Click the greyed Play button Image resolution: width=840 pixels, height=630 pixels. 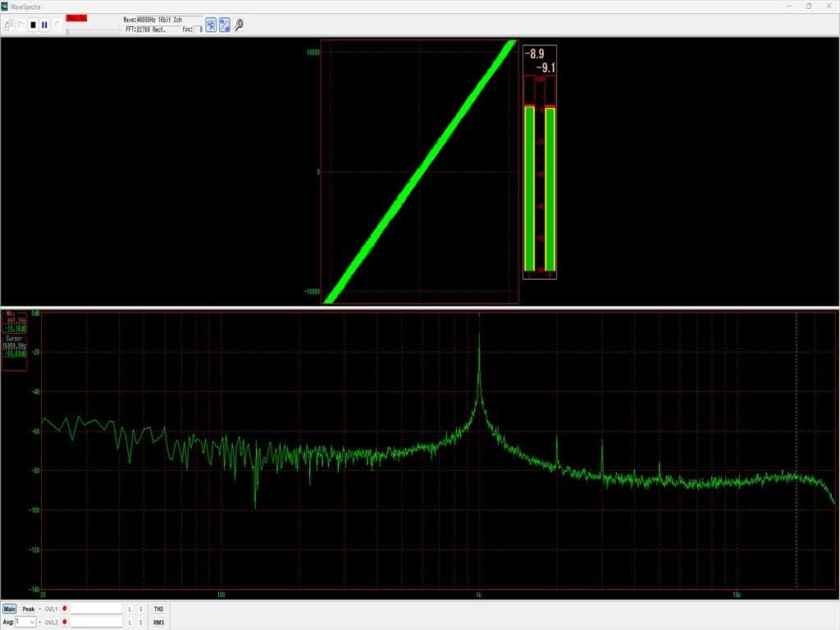tap(21, 25)
